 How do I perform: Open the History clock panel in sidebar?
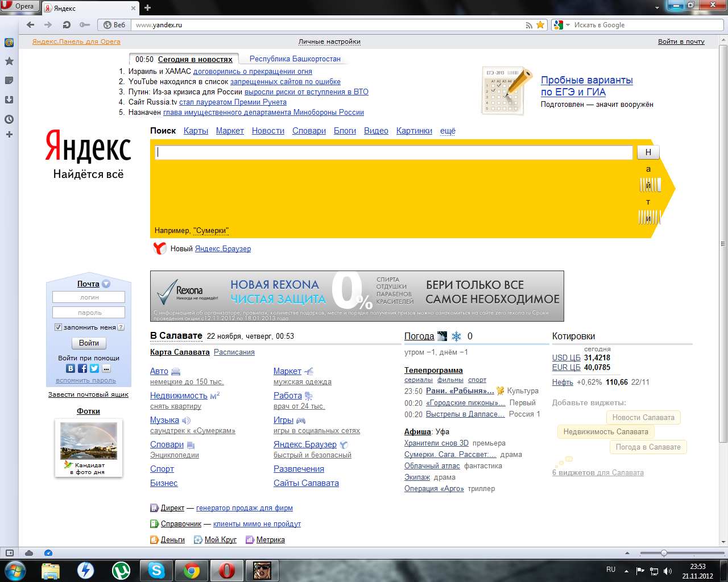pos(9,119)
